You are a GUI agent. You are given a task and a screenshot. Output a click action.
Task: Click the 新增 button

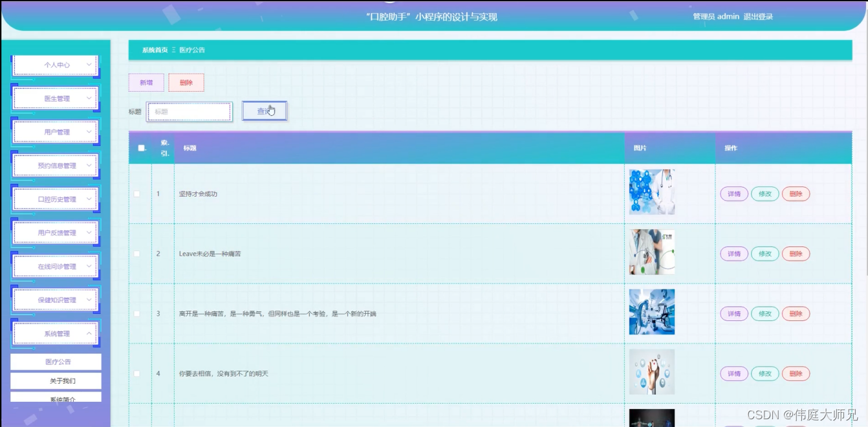pos(146,83)
